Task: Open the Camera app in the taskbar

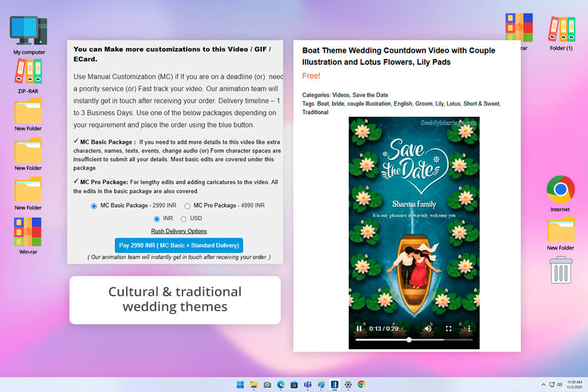Action: (268, 385)
